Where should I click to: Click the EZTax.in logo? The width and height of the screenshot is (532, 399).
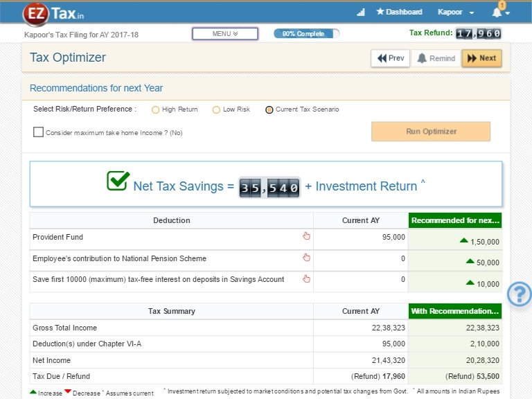pos(53,14)
